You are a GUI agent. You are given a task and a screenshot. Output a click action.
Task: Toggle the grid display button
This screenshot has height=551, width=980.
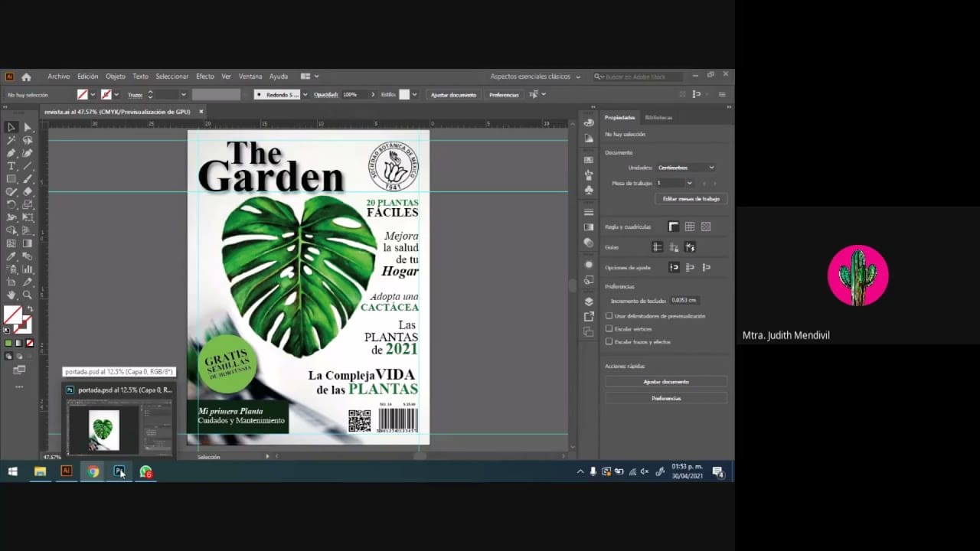(x=690, y=227)
